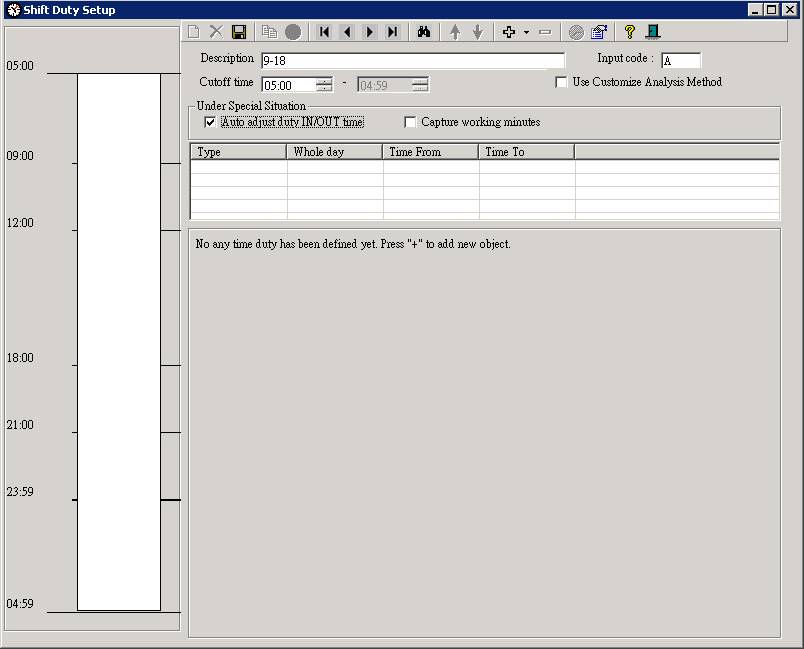Click the 18:00 label on the timeline
Screen dimensions: 804x649
(x=20, y=357)
